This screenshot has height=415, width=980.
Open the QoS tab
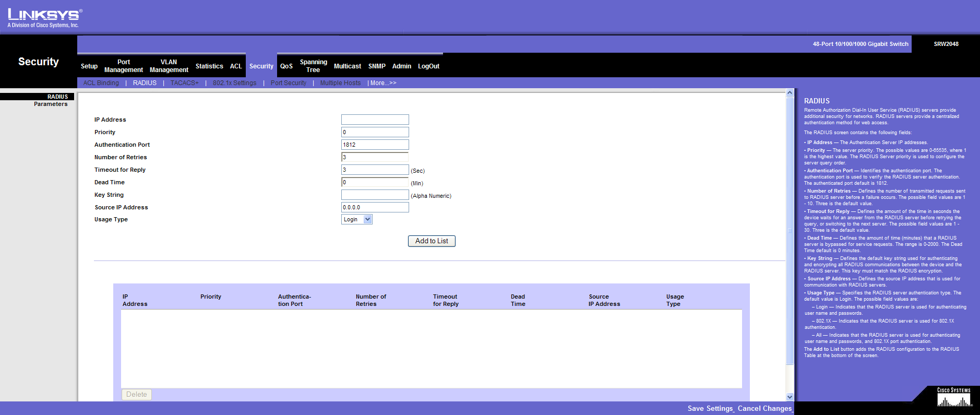click(x=286, y=66)
